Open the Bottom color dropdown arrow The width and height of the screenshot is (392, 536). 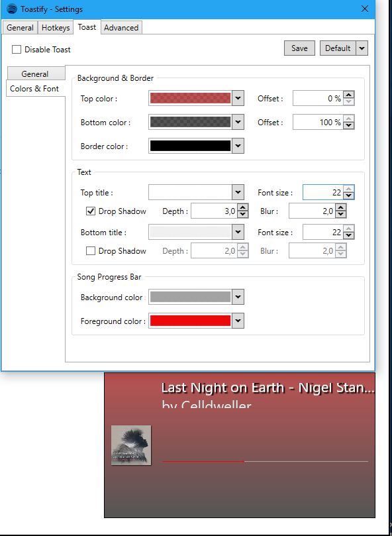[x=238, y=123]
